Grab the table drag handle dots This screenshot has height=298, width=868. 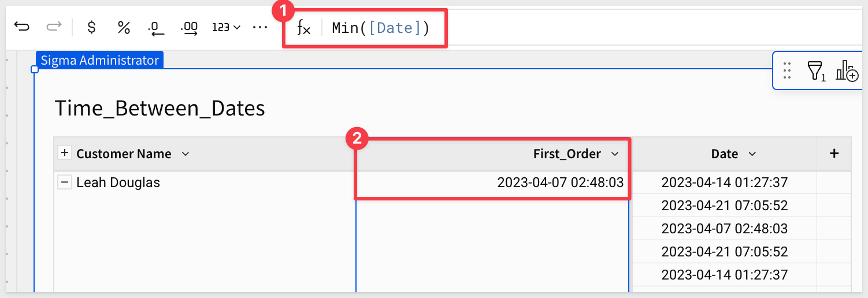(787, 70)
